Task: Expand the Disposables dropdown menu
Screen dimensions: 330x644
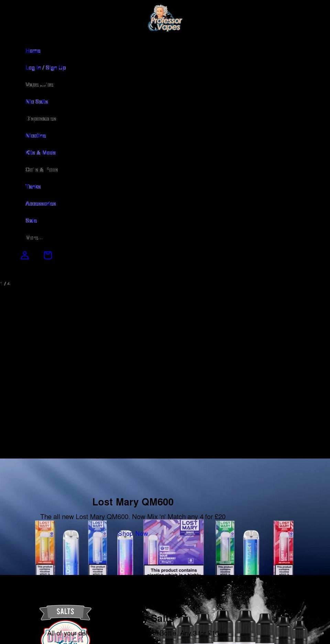Action: click(x=41, y=118)
